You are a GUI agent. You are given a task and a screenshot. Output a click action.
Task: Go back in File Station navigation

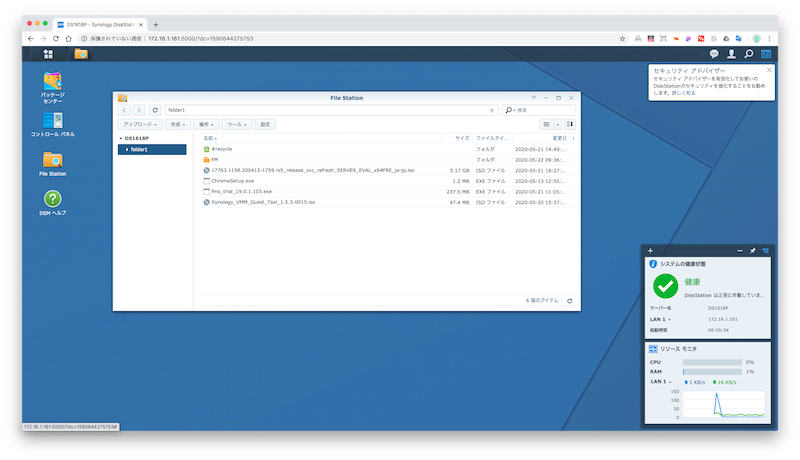coord(124,110)
